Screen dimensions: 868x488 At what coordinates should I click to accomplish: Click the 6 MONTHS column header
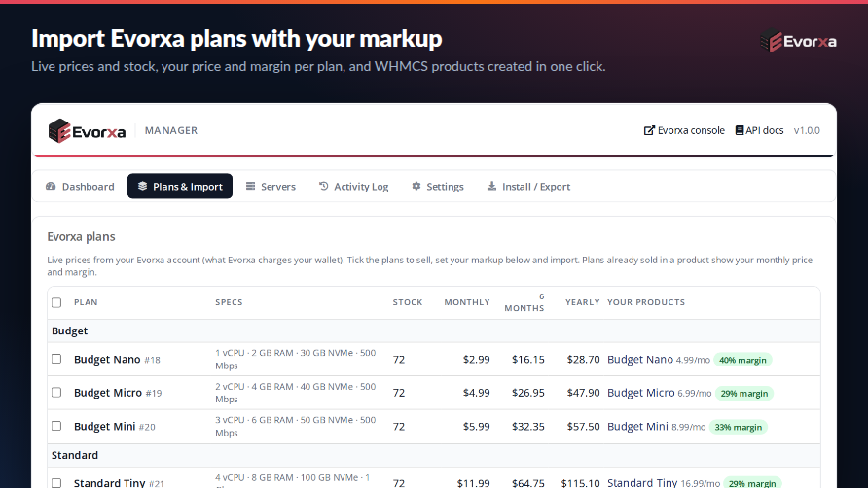click(524, 302)
